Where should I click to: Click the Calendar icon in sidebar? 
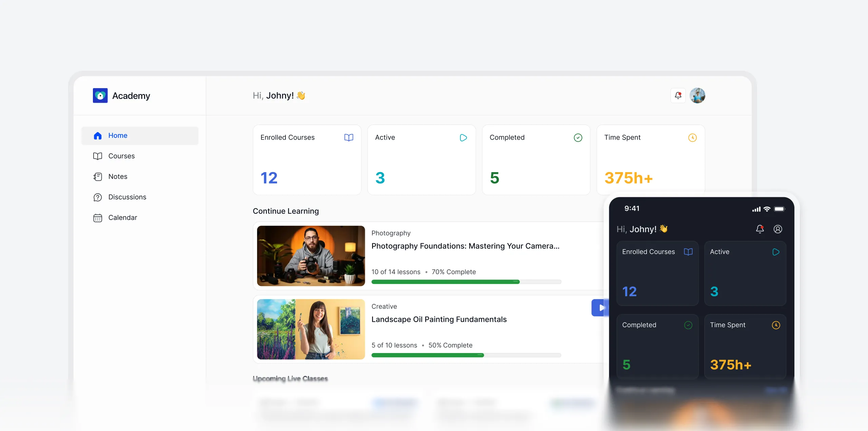98,218
